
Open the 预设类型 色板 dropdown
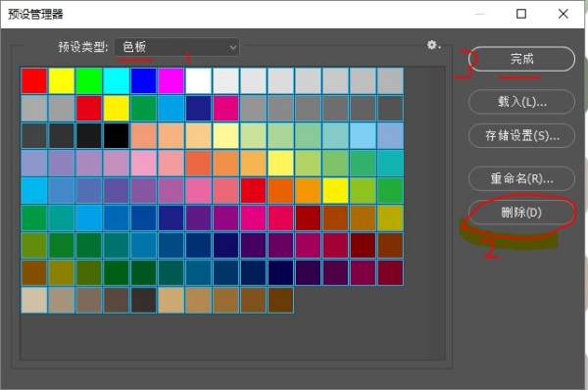click(x=177, y=47)
